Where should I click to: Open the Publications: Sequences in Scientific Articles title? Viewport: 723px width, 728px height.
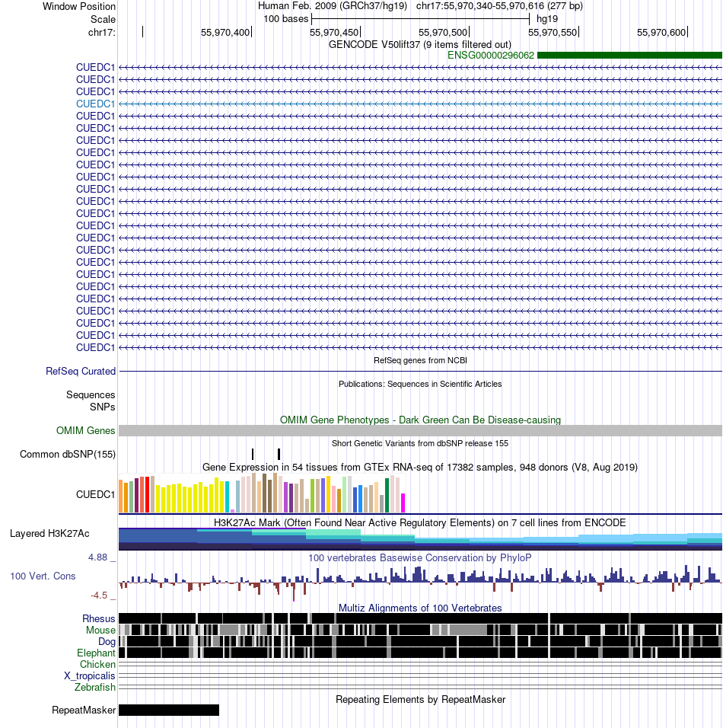click(x=420, y=384)
